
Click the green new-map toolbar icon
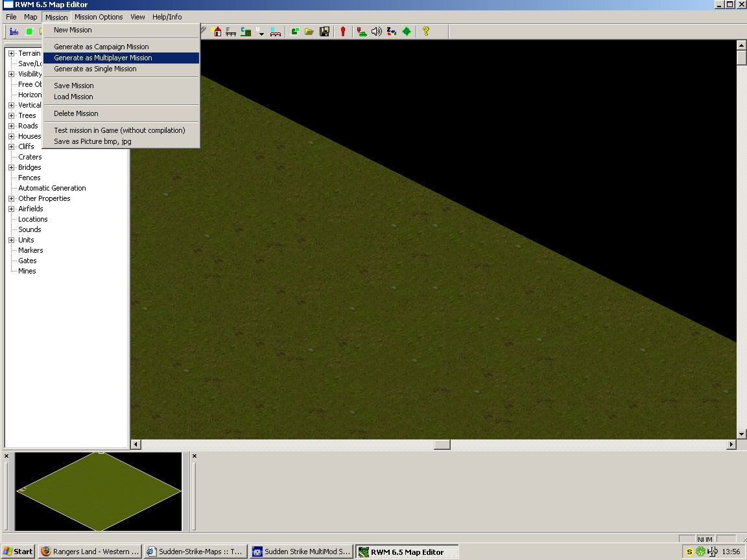tap(295, 31)
